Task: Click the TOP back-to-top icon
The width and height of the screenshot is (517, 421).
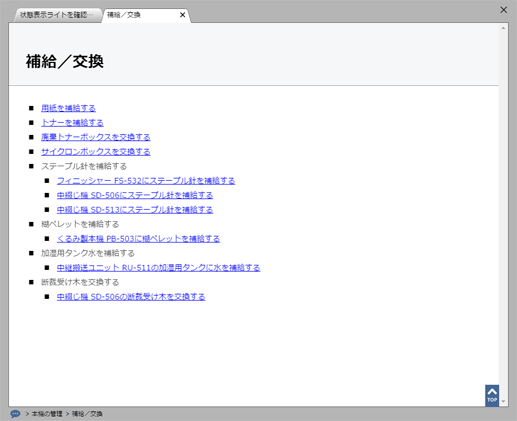Action: [x=492, y=396]
